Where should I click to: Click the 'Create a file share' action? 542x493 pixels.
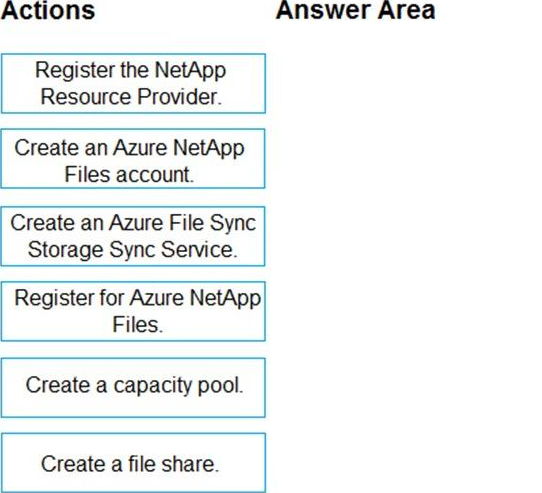[x=133, y=463]
